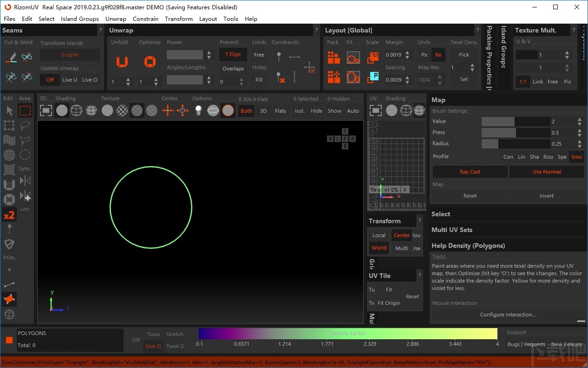Select the edge primitive mode icon
Image resolution: width=588 pixels, height=368 pixels.
(9, 284)
